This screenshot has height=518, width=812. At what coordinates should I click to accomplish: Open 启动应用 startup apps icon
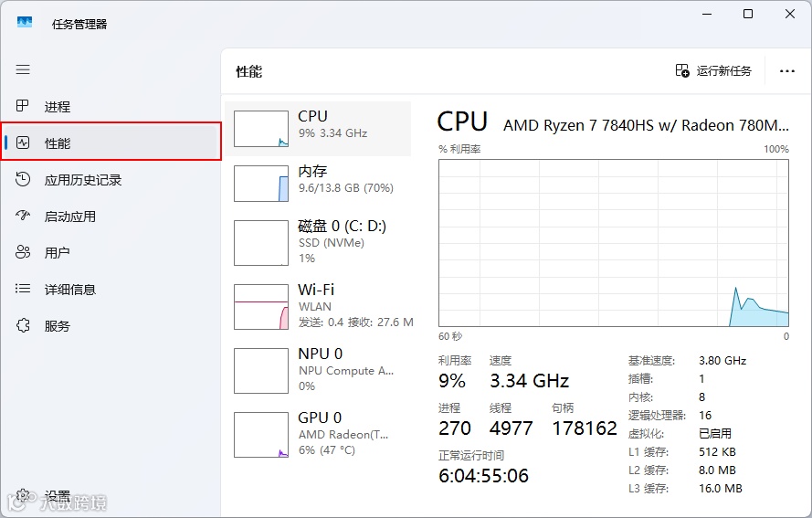pos(23,216)
